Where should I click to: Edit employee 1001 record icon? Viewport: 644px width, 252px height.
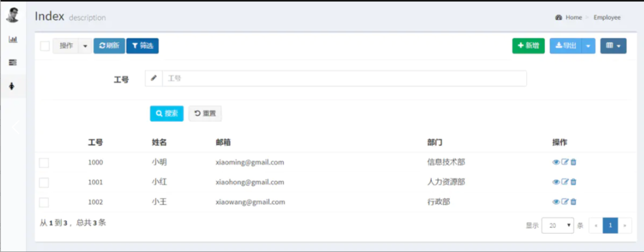[x=564, y=182]
